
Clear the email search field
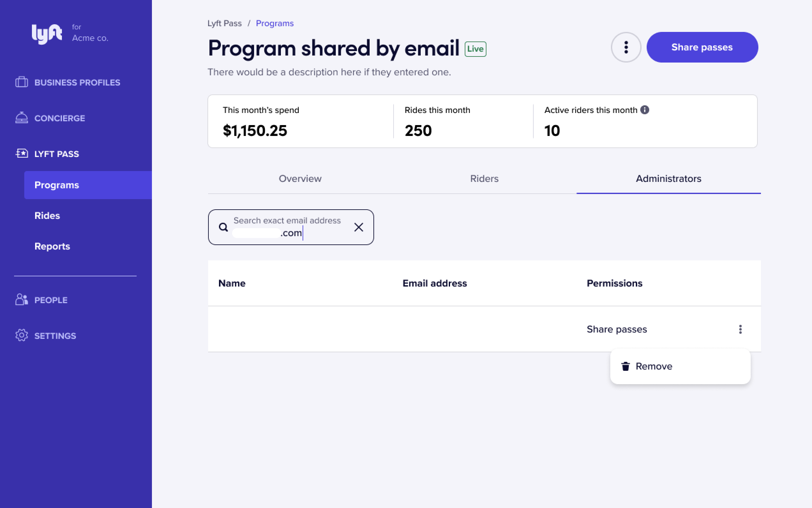pos(359,228)
